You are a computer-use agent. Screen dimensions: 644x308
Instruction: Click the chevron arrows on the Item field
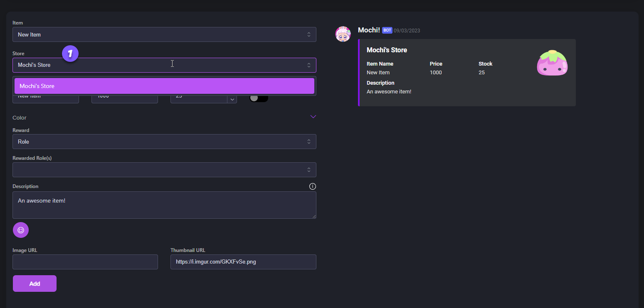click(308, 34)
